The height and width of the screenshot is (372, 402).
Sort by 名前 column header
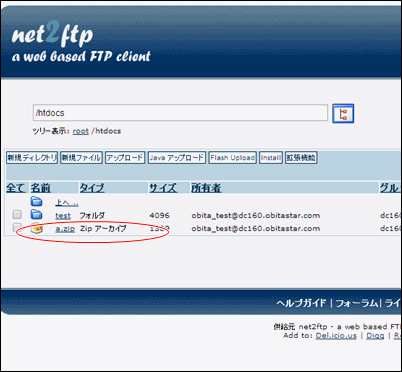coord(40,188)
